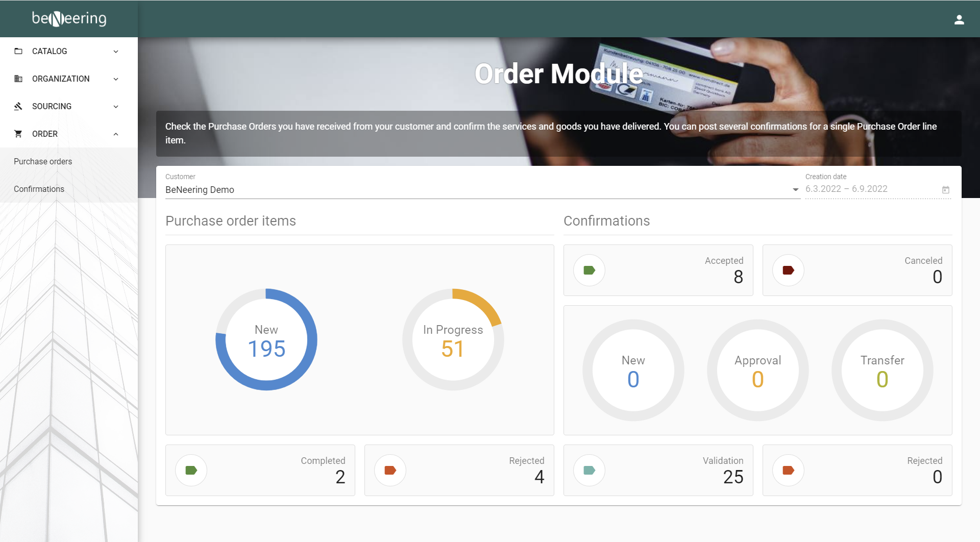Open Purchase orders from the sidebar
980x542 pixels.
[x=43, y=161]
